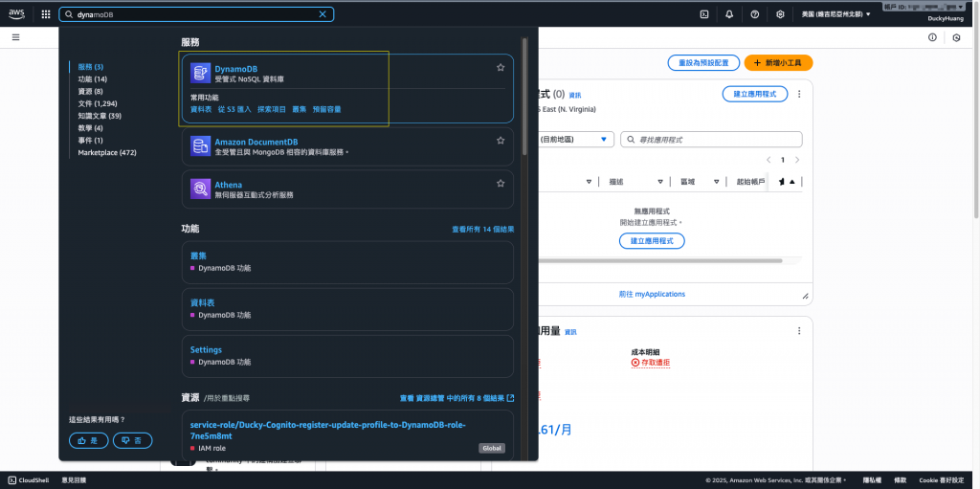Open the services grid menu

point(46,14)
